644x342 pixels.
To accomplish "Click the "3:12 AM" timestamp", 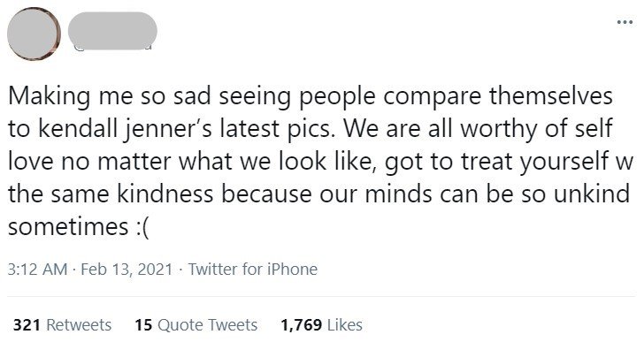I will point(37,270).
